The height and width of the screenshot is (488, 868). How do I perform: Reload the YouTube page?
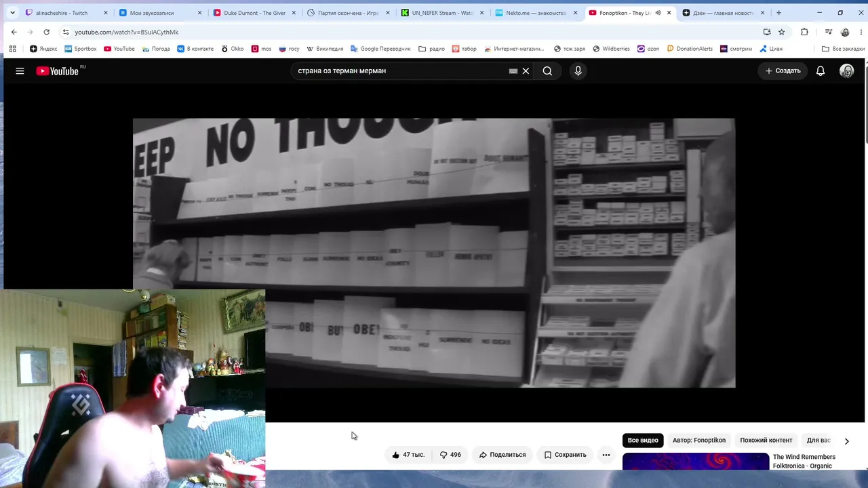(x=46, y=32)
